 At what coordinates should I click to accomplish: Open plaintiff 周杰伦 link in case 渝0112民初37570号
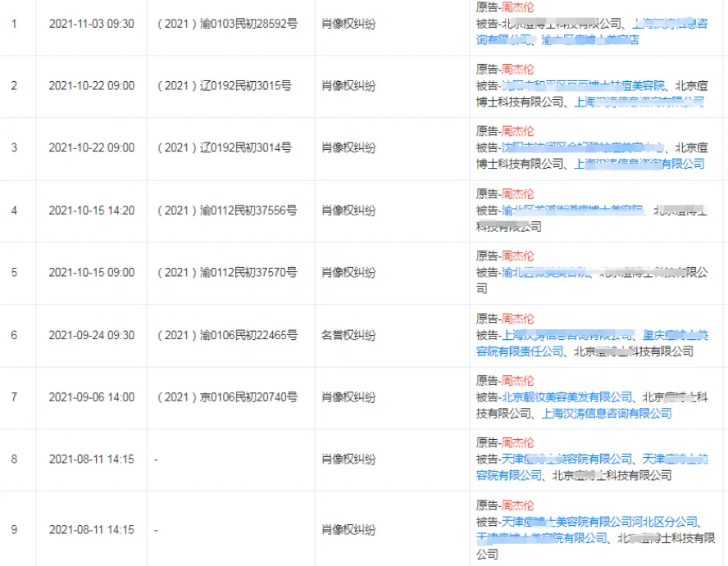pos(517,256)
